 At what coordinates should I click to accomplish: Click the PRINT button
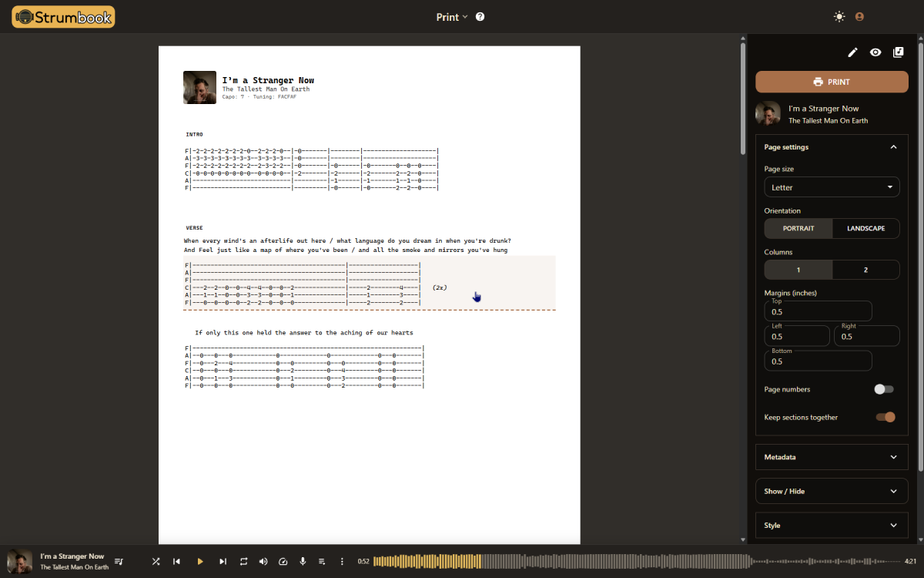[832, 82]
